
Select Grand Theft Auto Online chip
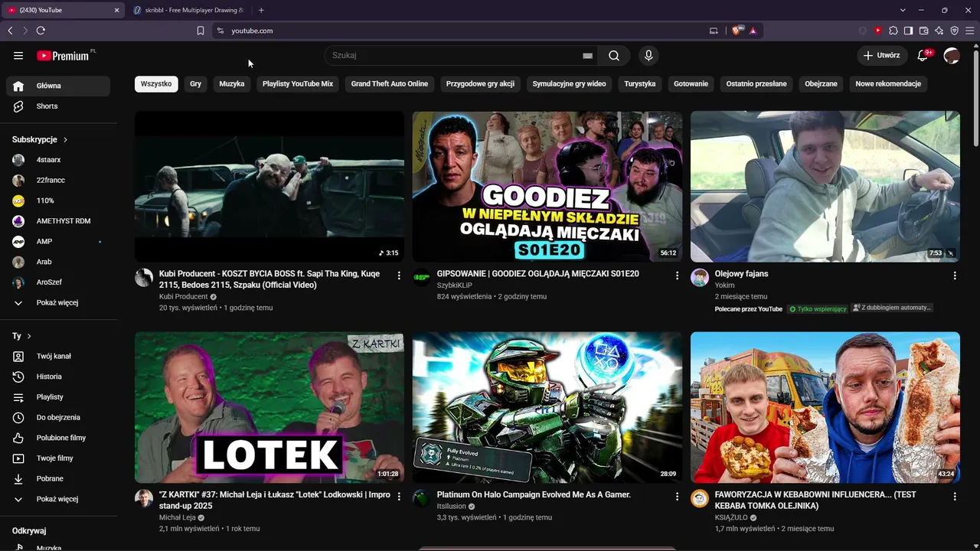[x=390, y=83]
